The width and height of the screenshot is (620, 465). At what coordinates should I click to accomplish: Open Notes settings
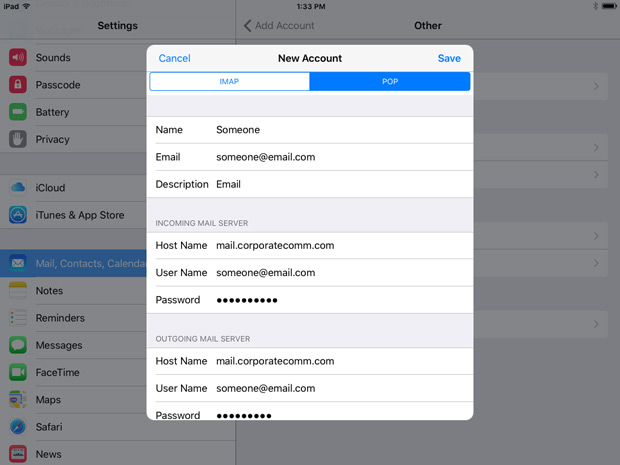point(73,290)
